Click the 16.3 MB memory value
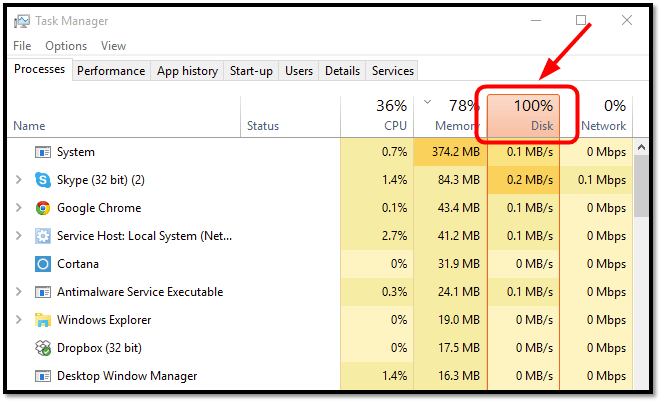Screen dimensions: 662x403 click(459, 376)
